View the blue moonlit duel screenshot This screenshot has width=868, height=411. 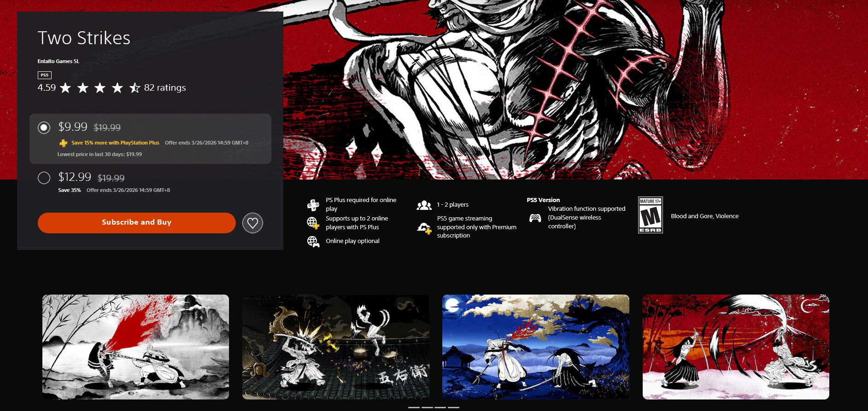click(535, 347)
